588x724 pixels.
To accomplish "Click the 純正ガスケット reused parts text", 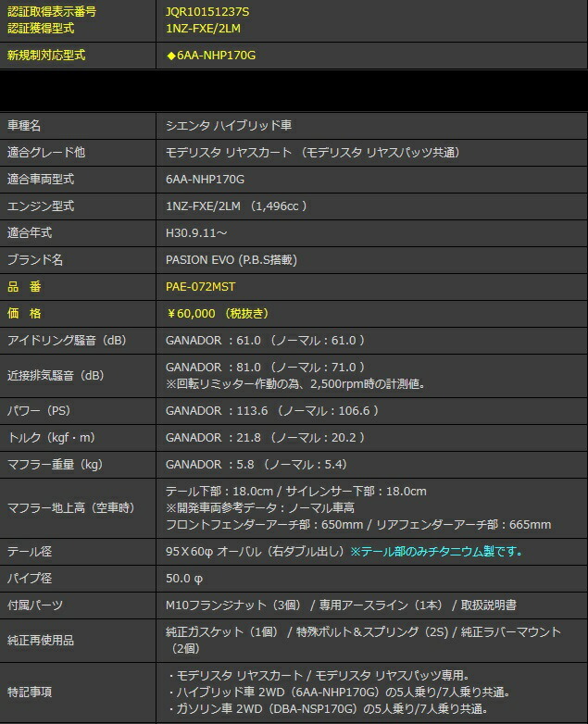I will click(364, 640).
